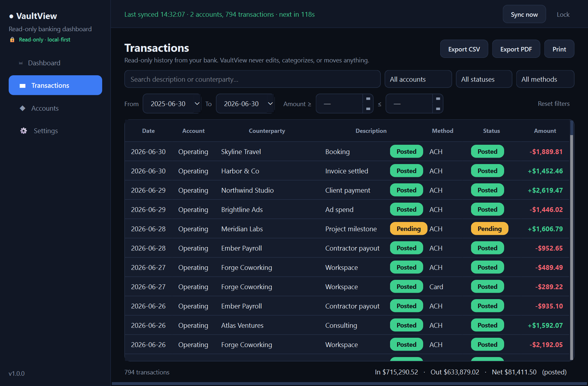Click the Last synced status text

tap(219, 14)
